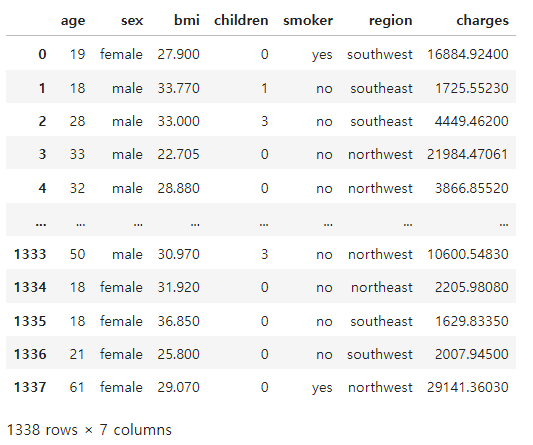Screen dimensions: 533x445
Task: Click bmi value 25.800
Action: pyautogui.click(x=178, y=354)
